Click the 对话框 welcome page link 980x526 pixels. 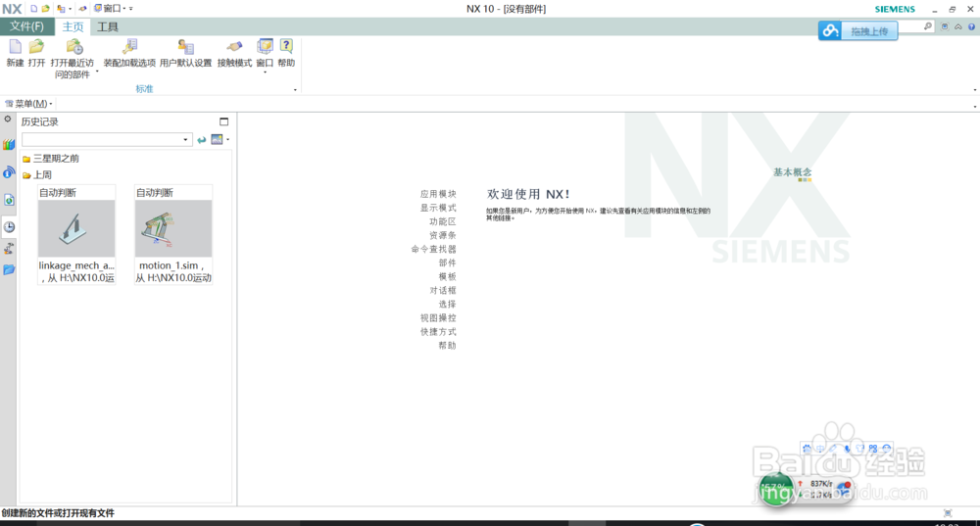pyautogui.click(x=443, y=291)
